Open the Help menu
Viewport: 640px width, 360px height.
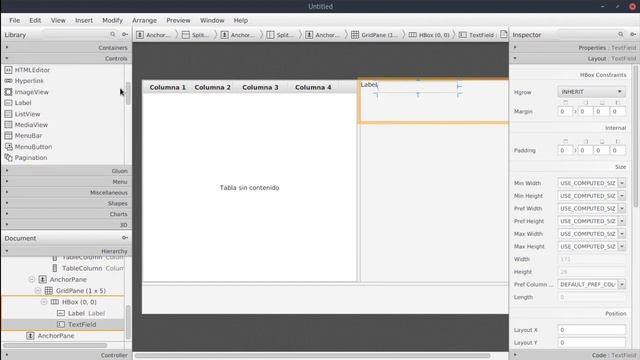[x=240, y=20]
